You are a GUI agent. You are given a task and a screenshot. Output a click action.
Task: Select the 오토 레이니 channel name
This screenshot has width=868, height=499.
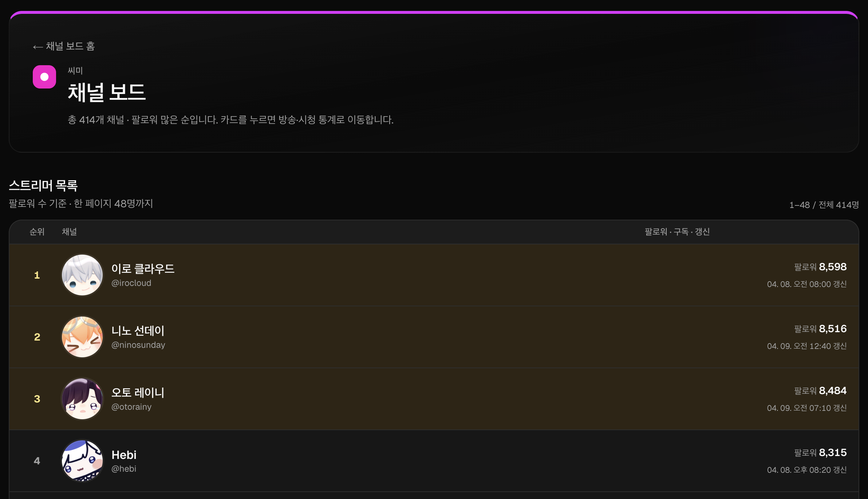tap(138, 393)
